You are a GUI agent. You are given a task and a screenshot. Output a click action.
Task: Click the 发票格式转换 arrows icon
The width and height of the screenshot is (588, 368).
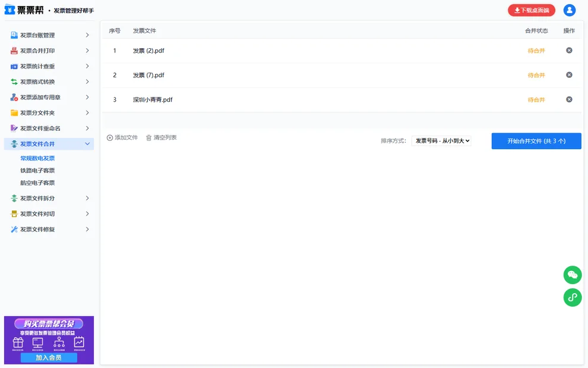tap(14, 82)
